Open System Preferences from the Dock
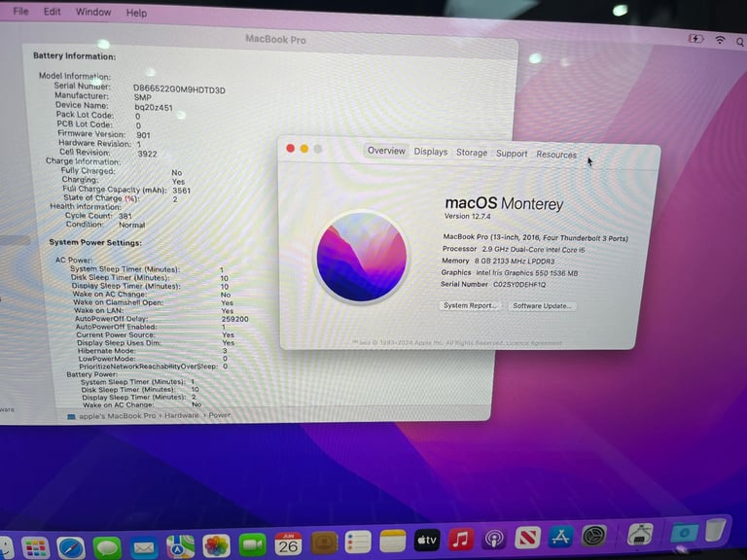Image resolution: width=747 pixels, height=560 pixels. coord(594,536)
